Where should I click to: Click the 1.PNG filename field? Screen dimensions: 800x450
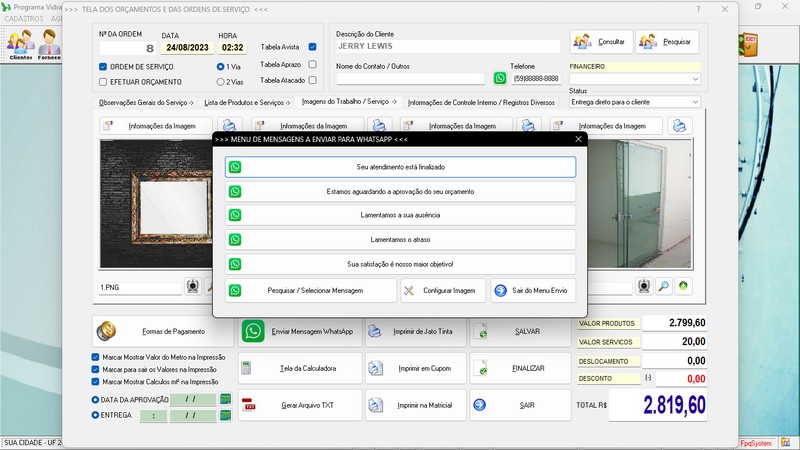(140, 288)
